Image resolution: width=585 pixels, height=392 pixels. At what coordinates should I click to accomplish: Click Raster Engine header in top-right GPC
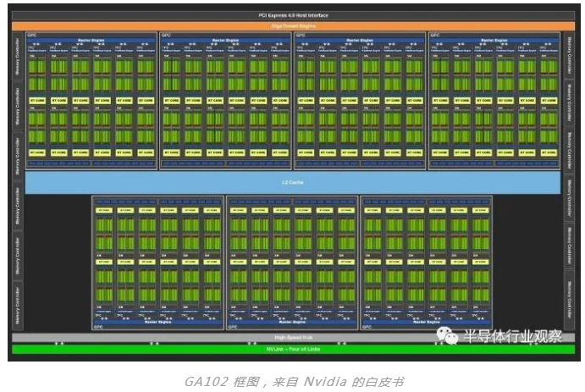(494, 40)
